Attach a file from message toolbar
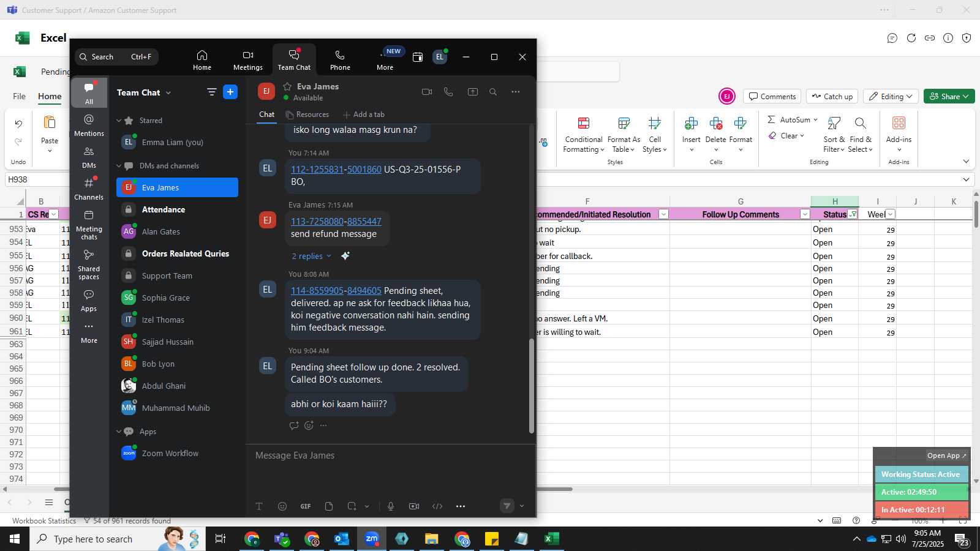Screen dimensions: 980x551 (329, 506)
